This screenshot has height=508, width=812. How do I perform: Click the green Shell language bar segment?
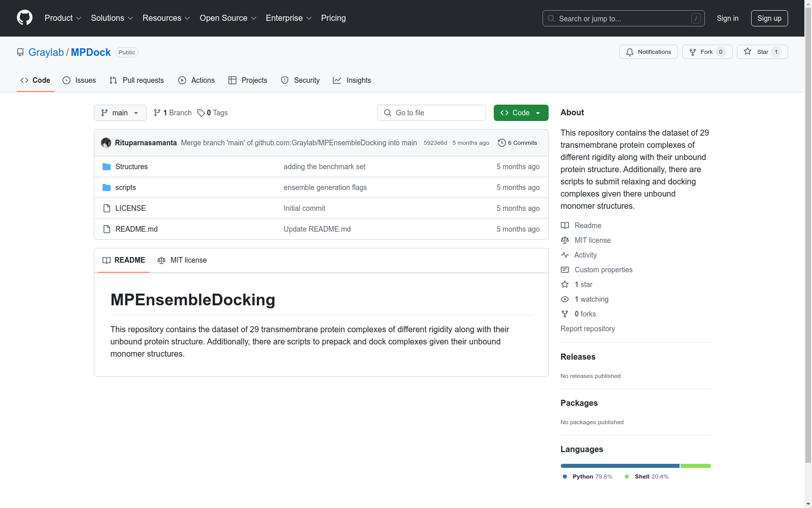(x=696, y=466)
